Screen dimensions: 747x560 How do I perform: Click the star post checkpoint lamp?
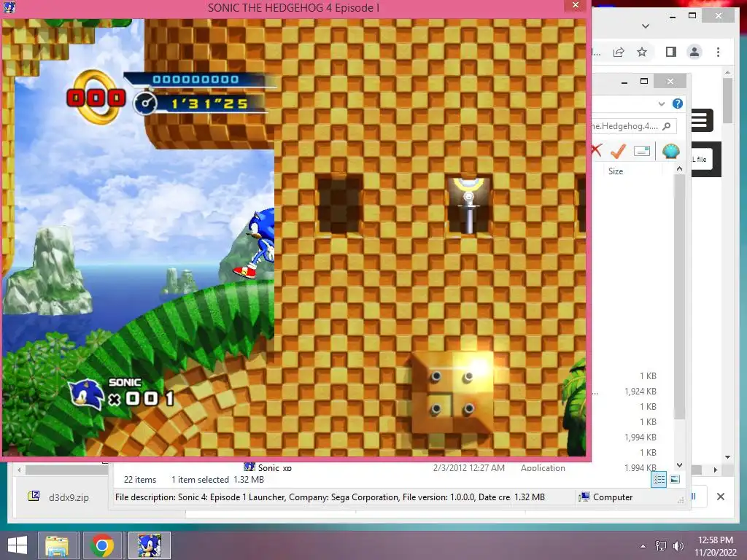(x=468, y=206)
